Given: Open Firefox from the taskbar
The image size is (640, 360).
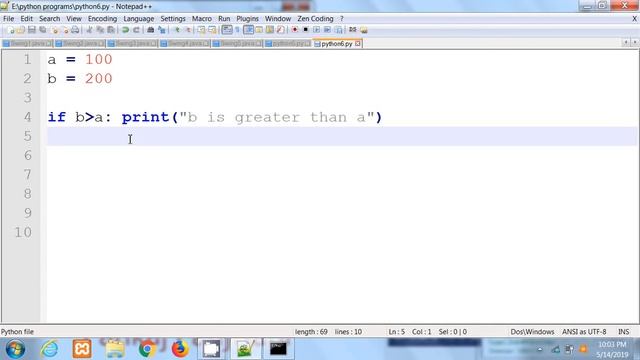Looking at the screenshot, I should (x=180, y=349).
